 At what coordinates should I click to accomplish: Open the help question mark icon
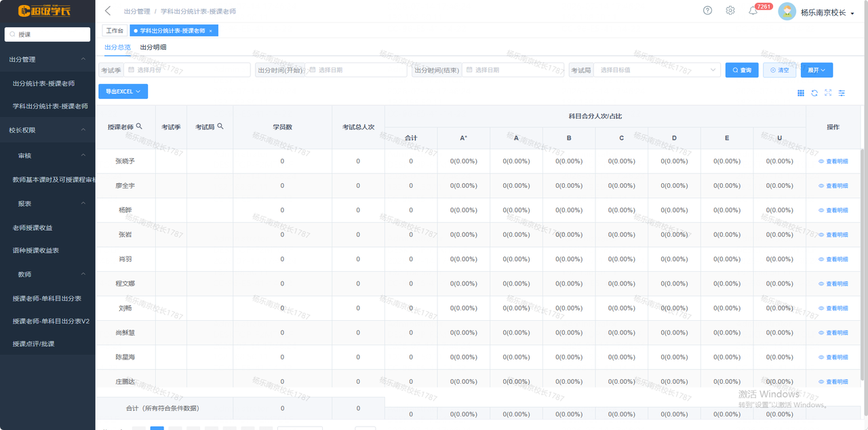coord(707,11)
